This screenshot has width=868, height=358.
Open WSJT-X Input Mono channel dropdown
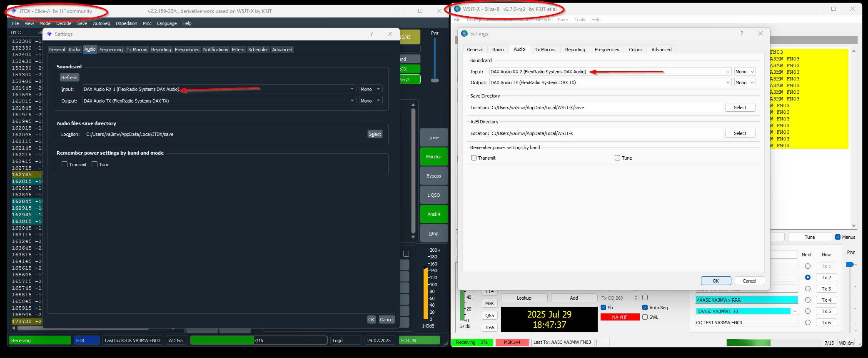(x=745, y=72)
